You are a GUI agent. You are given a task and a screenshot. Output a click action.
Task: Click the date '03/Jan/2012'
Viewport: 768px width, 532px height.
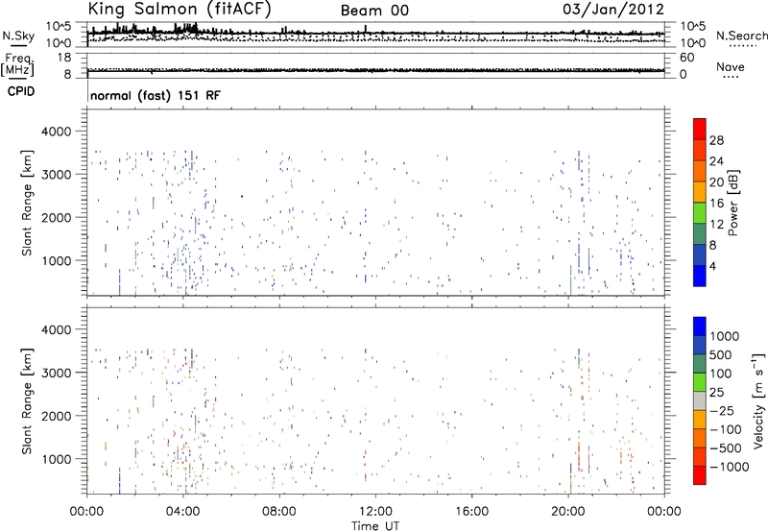point(613,10)
